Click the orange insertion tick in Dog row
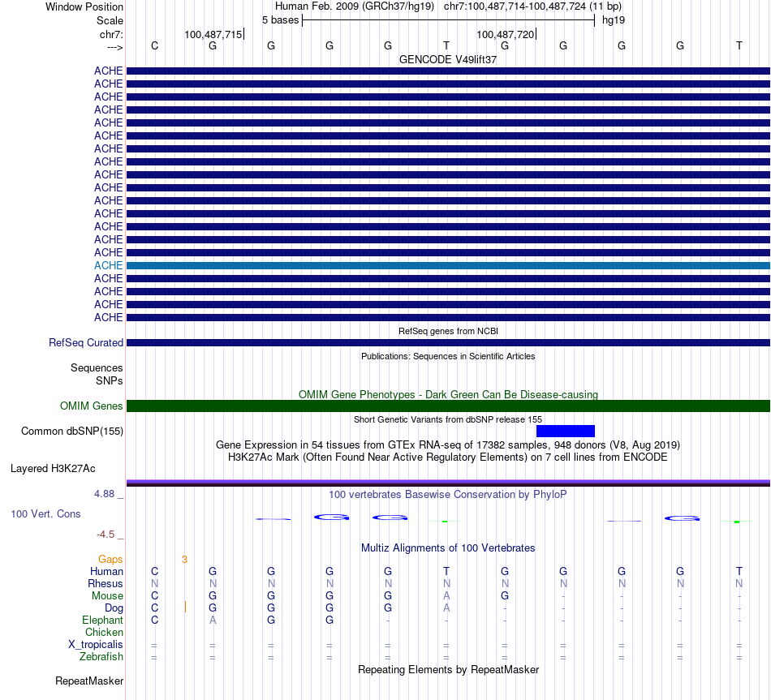 [x=185, y=607]
